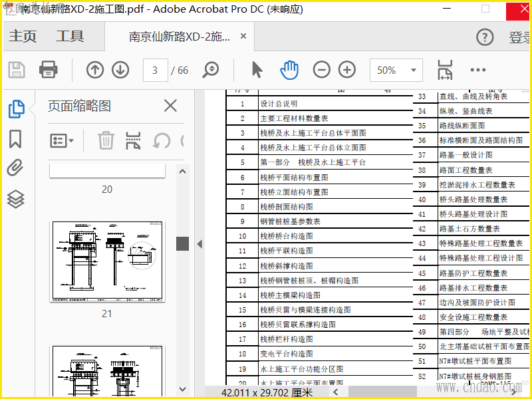
Task: Click 栈桥主横梁构造图 entry
Action: tap(290, 295)
